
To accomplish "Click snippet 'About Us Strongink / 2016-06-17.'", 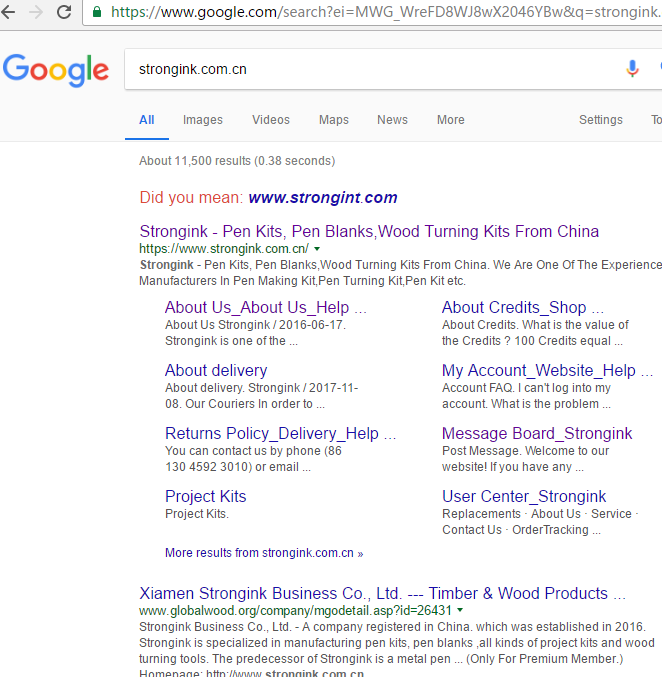I will 256,325.
